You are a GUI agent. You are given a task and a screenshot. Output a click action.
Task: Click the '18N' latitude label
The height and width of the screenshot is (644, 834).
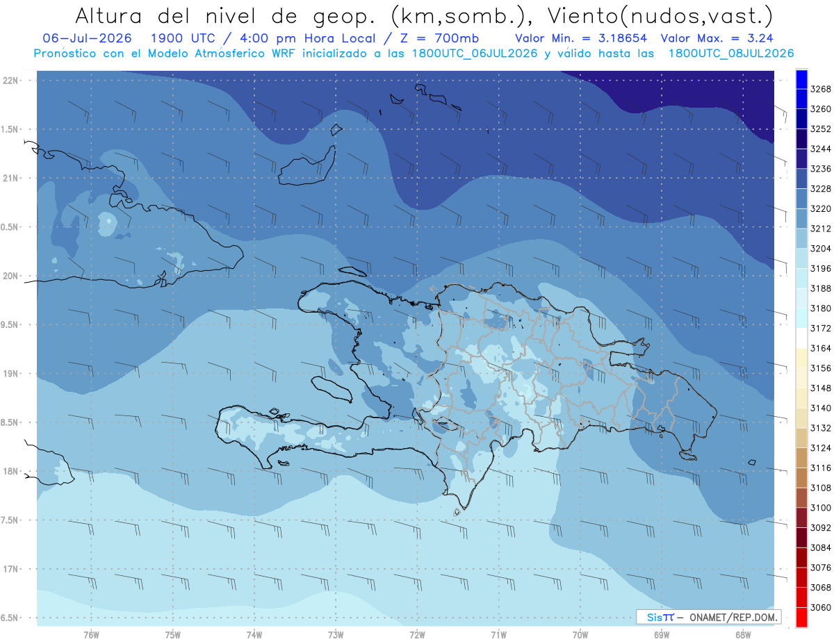[x=11, y=471]
